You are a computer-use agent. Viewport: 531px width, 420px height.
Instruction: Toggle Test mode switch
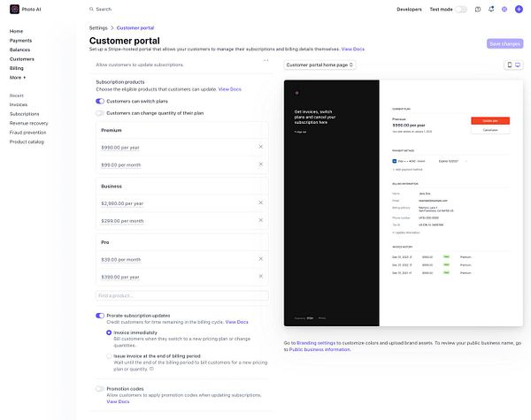pyautogui.click(x=461, y=10)
